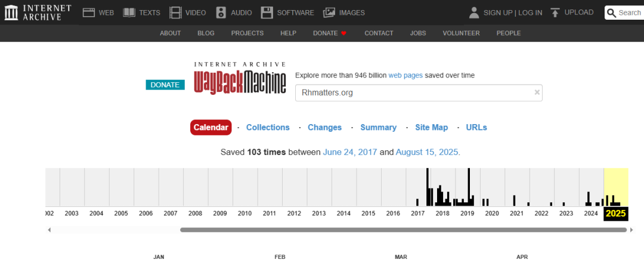Switch to the Collections tab
The width and height of the screenshot is (644, 269).
(268, 127)
